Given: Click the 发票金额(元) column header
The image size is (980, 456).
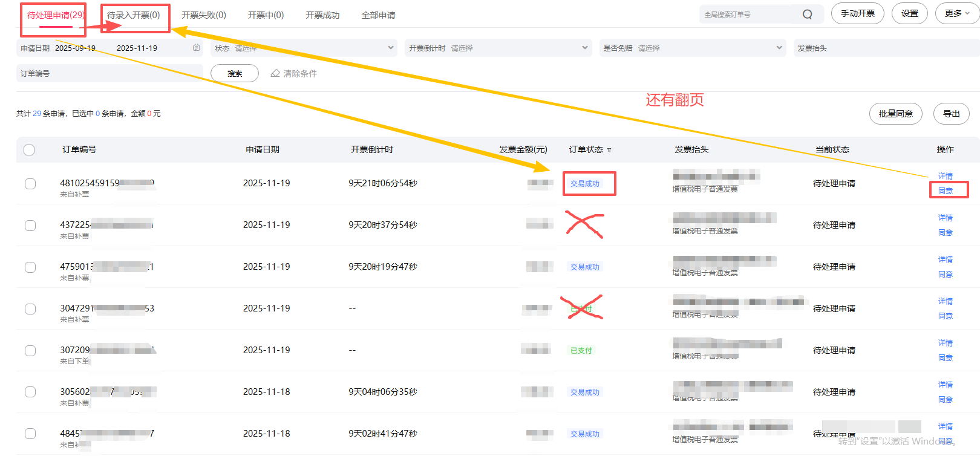Looking at the screenshot, I should (523, 149).
